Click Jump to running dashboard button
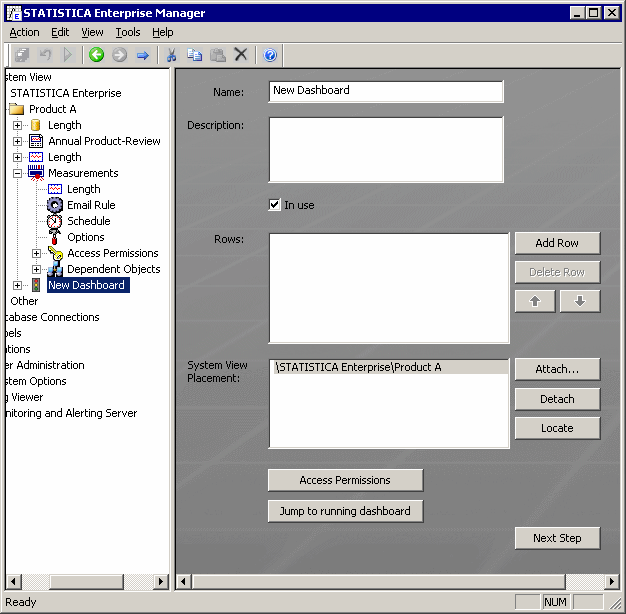Image resolution: width=626 pixels, height=614 pixels. tap(345, 511)
